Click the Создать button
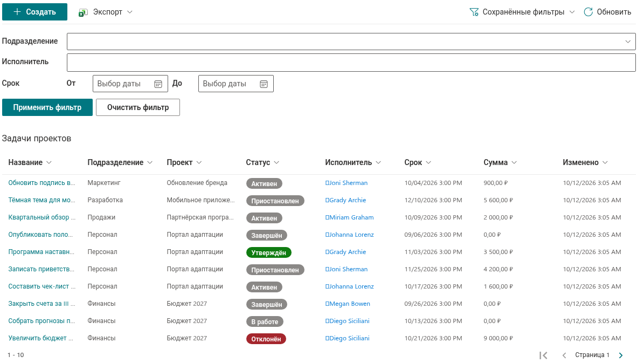Viewport: 644px width, 363px height. pos(34,12)
